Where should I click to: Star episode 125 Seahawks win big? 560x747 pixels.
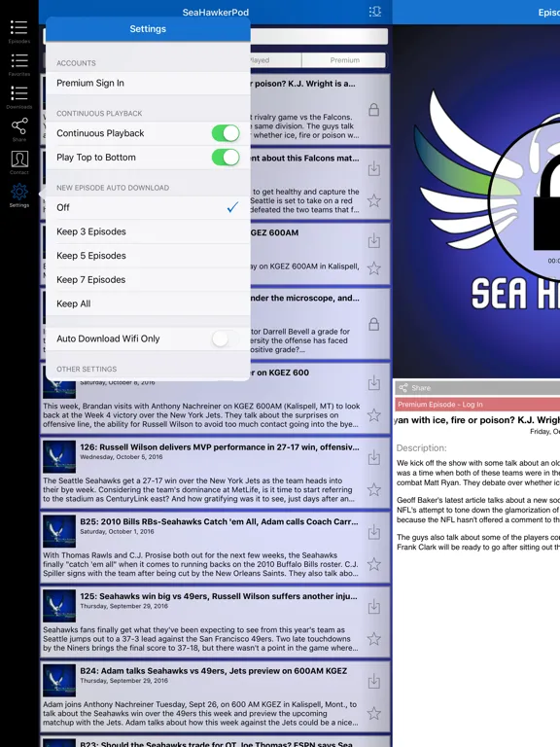(x=373, y=638)
